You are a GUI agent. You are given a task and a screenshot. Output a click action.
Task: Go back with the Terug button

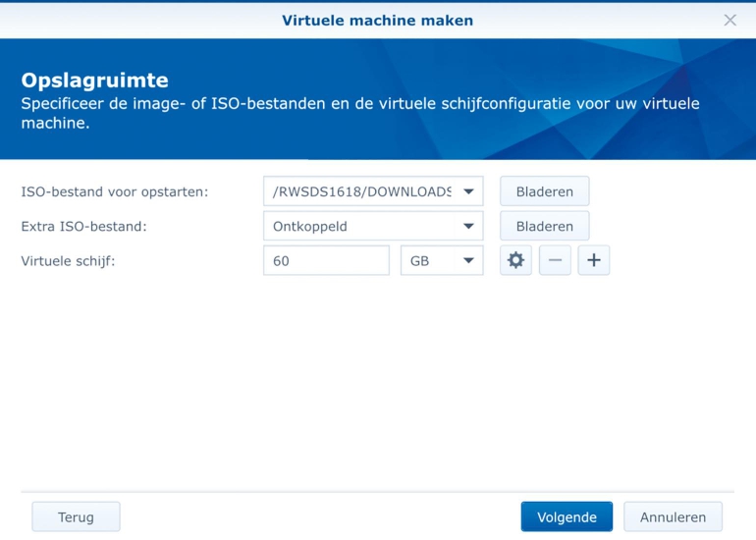(x=76, y=517)
